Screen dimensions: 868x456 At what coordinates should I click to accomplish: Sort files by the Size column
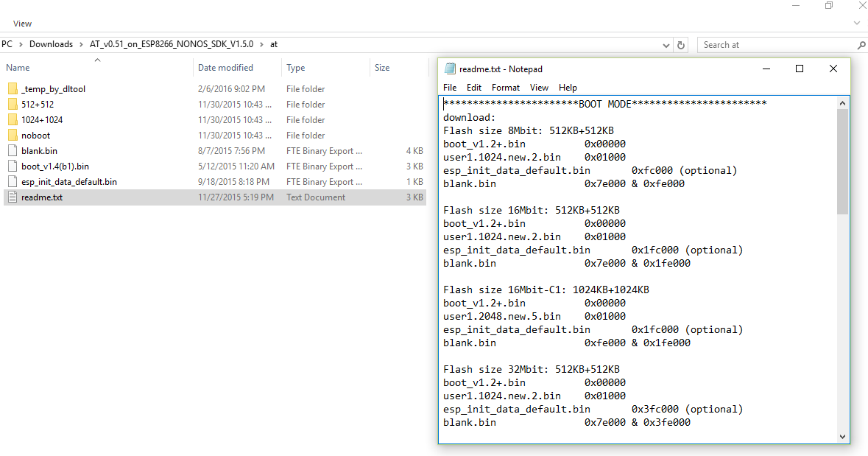point(382,68)
